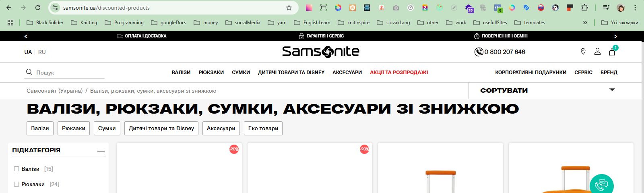Open the Chrome profile avatar
The width and height of the screenshot is (644, 193).
[621, 8]
